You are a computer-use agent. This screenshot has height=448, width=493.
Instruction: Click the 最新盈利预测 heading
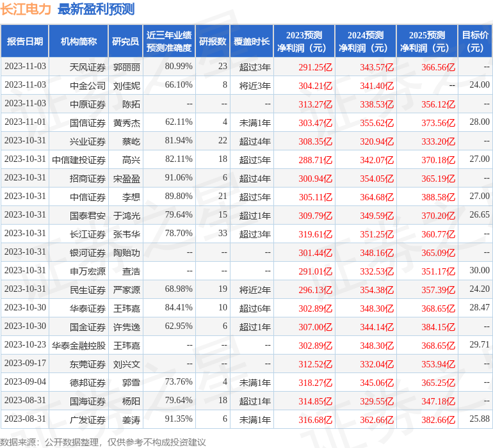pyautogui.click(x=96, y=9)
